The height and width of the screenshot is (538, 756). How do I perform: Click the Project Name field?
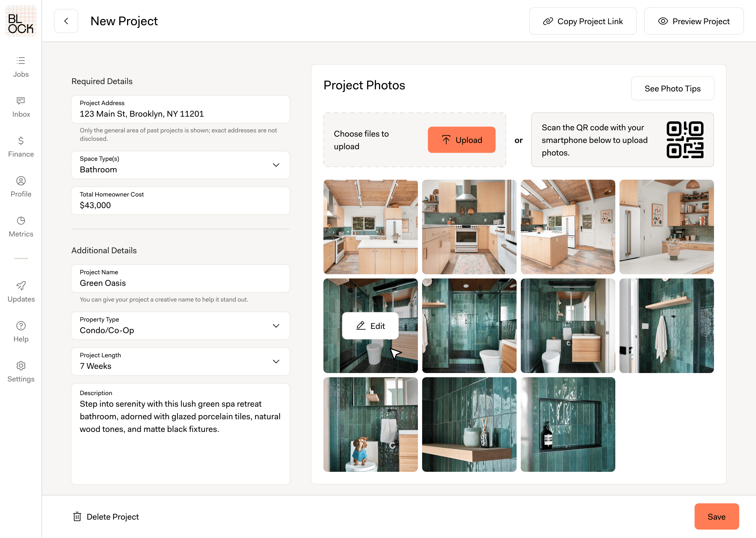[180, 283]
